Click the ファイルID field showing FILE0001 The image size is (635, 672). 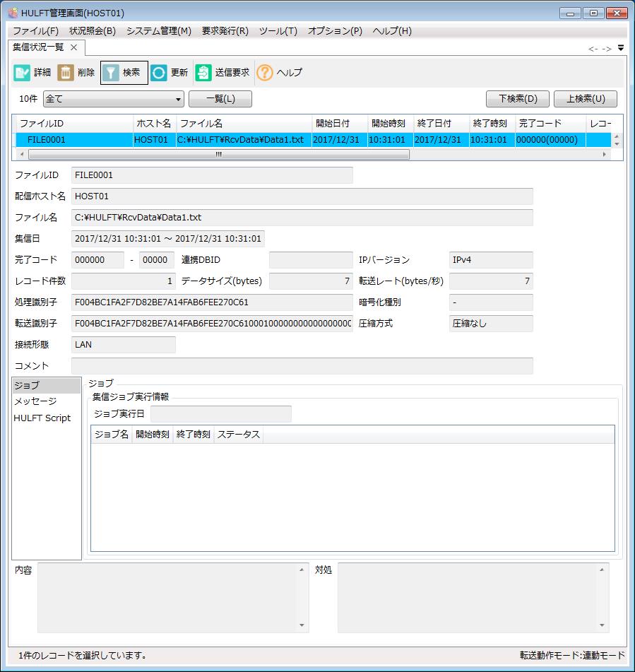coord(212,175)
